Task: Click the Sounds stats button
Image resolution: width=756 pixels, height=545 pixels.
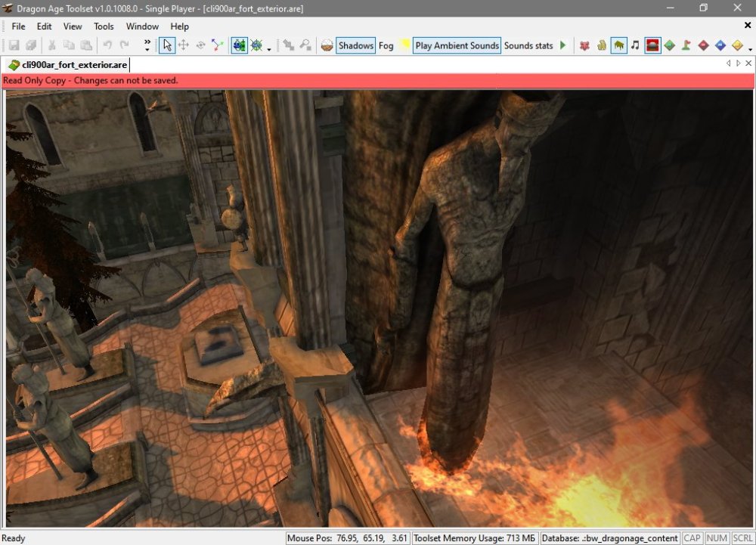Action: pyautogui.click(x=528, y=45)
